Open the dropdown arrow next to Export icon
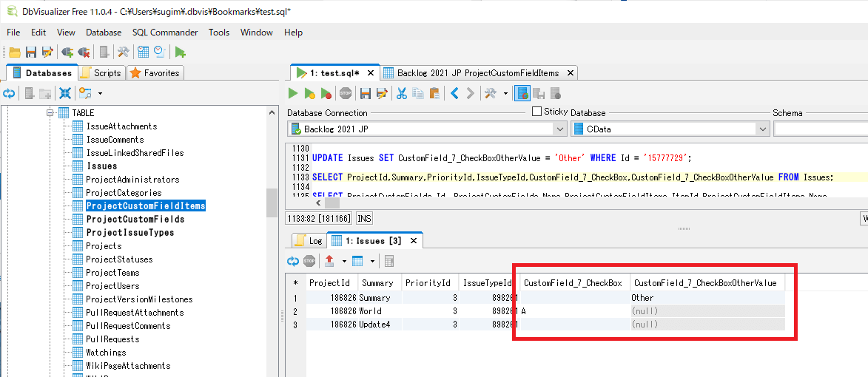 [x=344, y=260]
